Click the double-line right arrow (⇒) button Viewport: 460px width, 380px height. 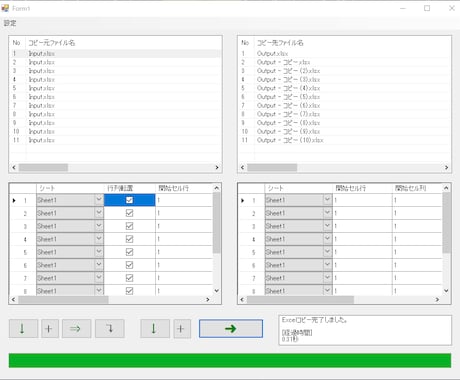pos(76,329)
